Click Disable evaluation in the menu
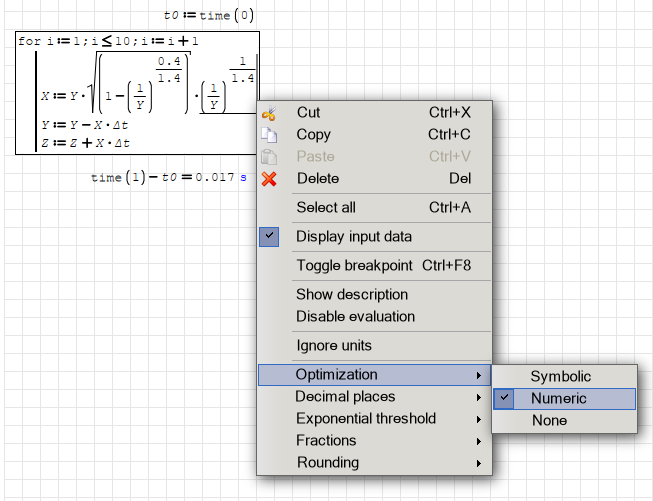 pos(355,317)
